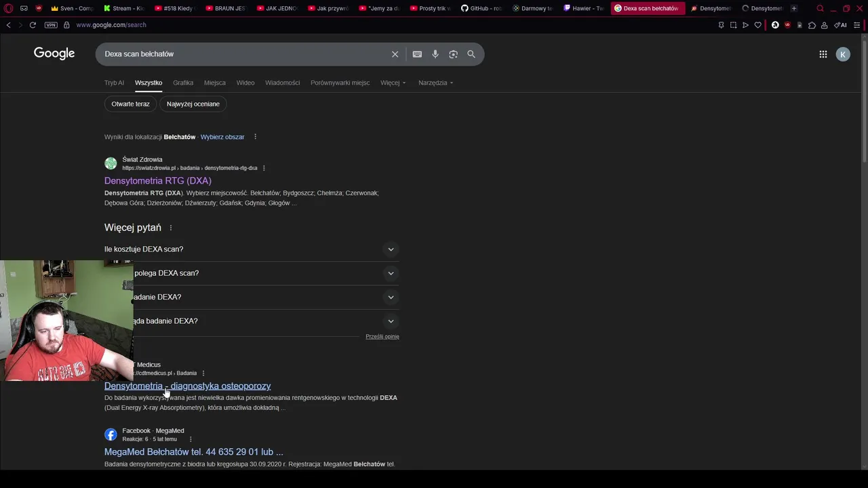Start voice search with microphone
868x488 pixels.
(x=435, y=54)
